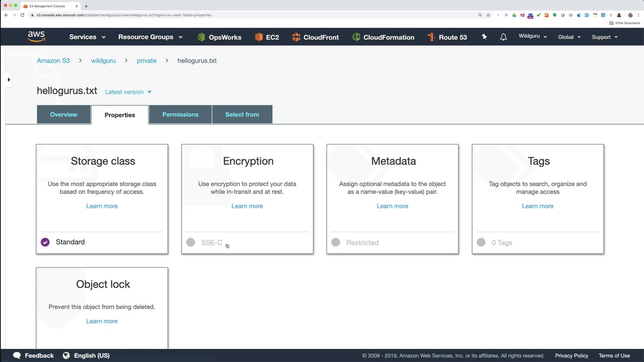
Task: Go to the Amazon S3 breadcrumb link
Action: 53,61
